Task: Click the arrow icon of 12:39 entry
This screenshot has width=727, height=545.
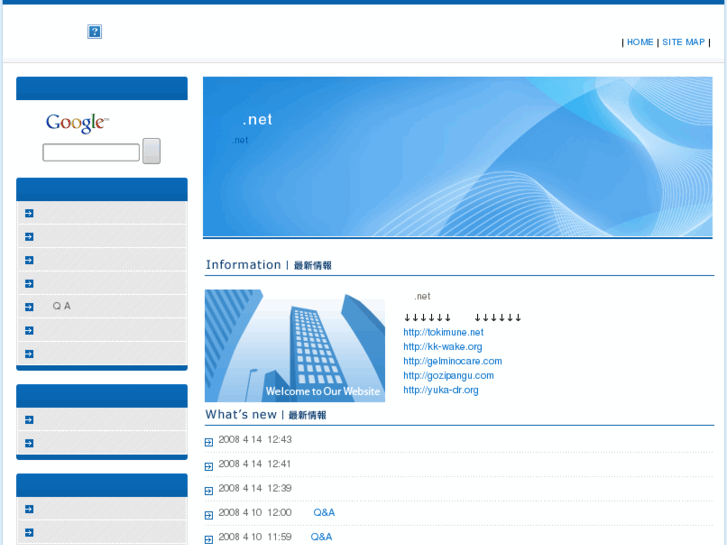Action: pos(209,491)
